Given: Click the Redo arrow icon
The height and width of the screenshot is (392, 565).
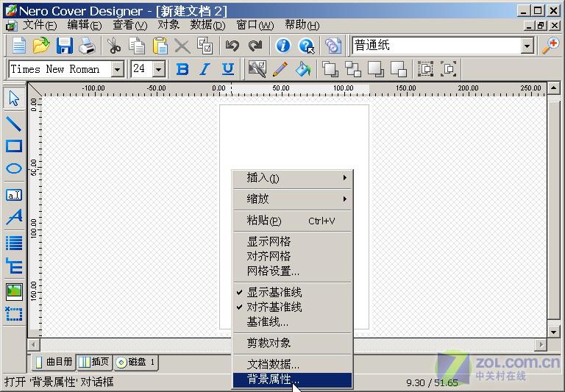Looking at the screenshot, I should pyautogui.click(x=255, y=46).
